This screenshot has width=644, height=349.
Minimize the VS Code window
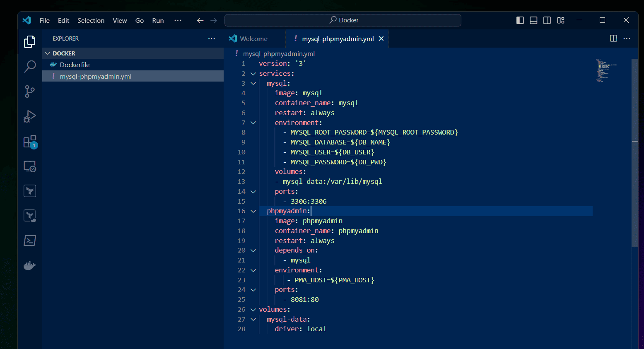pyautogui.click(x=579, y=20)
